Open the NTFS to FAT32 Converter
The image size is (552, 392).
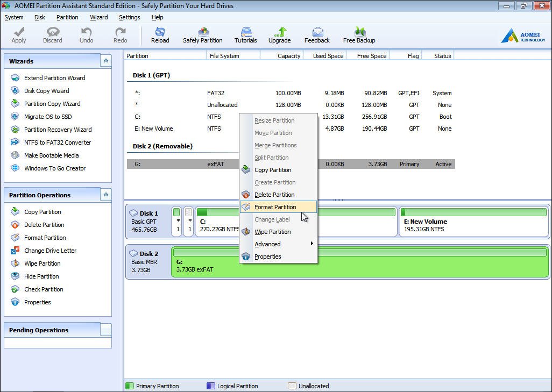[57, 142]
